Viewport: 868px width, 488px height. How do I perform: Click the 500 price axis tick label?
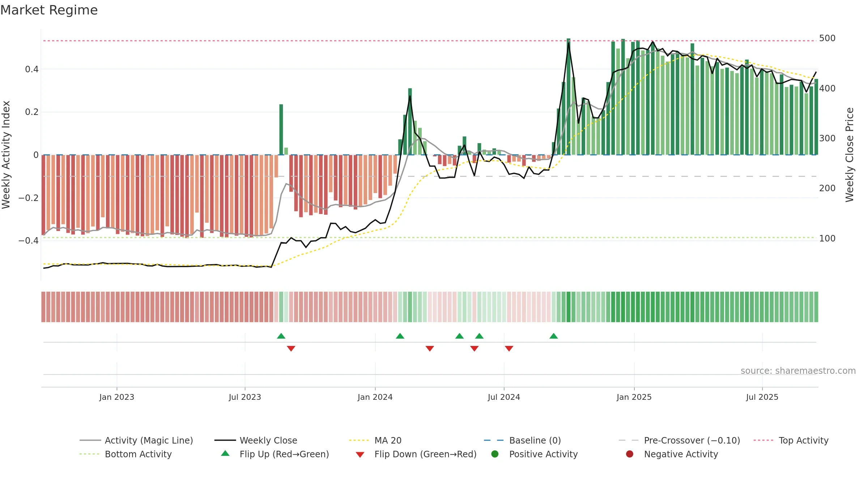click(x=827, y=38)
